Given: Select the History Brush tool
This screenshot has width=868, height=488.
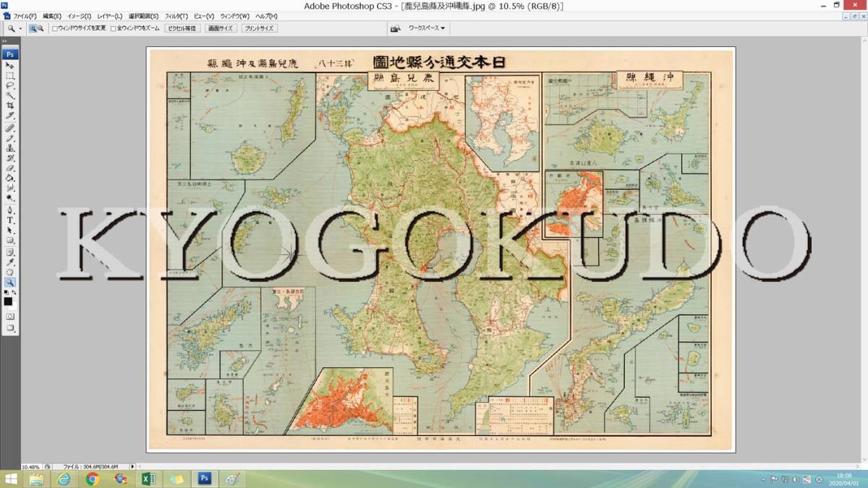Looking at the screenshot, I should [x=10, y=158].
